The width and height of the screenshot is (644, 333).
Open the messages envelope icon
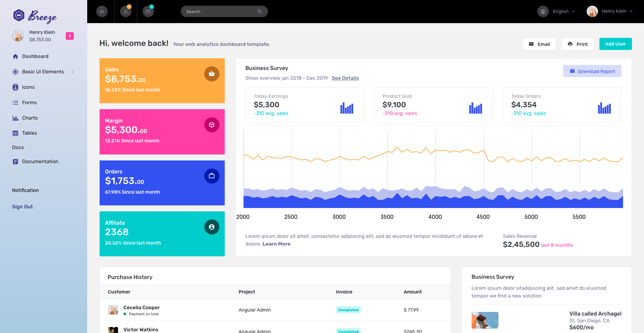click(x=148, y=12)
